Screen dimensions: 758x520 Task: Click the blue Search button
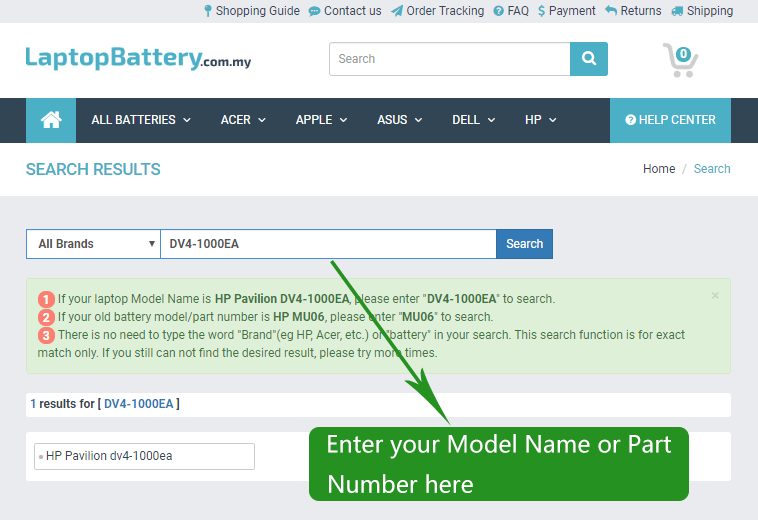coord(524,244)
